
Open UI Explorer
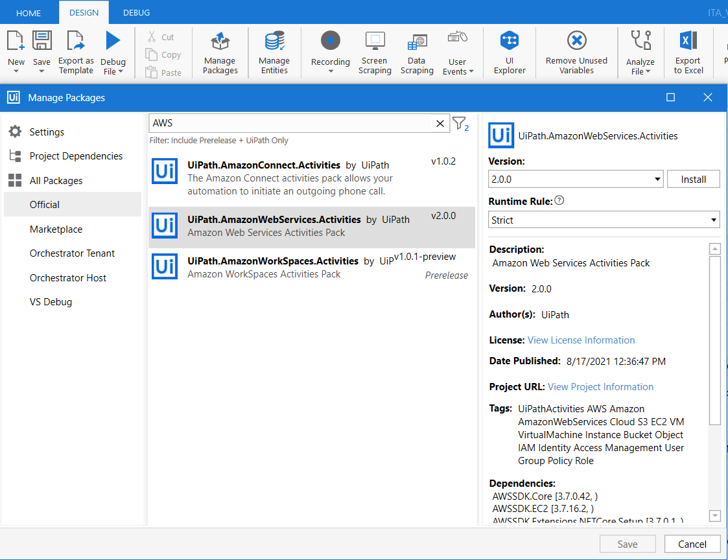[x=510, y=52]
